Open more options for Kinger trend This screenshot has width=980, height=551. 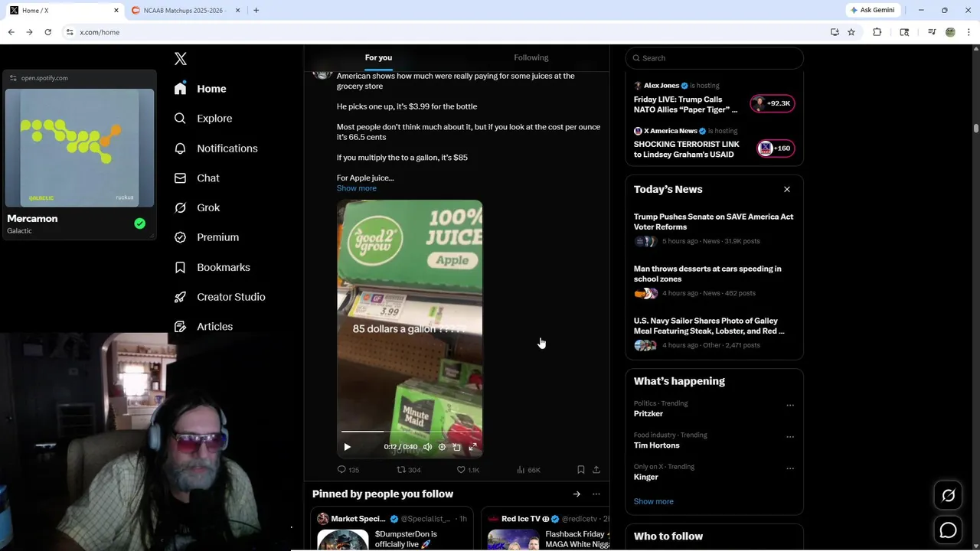[790, 468]
